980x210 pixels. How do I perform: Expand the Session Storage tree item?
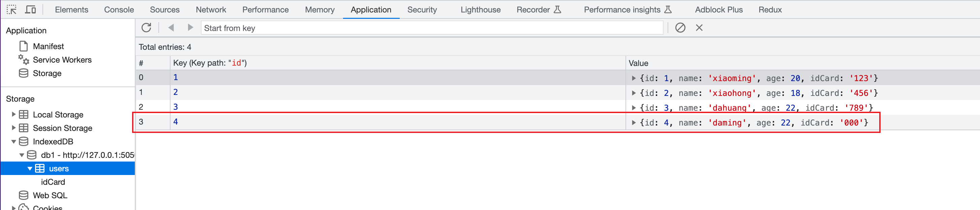pos(14,128)
